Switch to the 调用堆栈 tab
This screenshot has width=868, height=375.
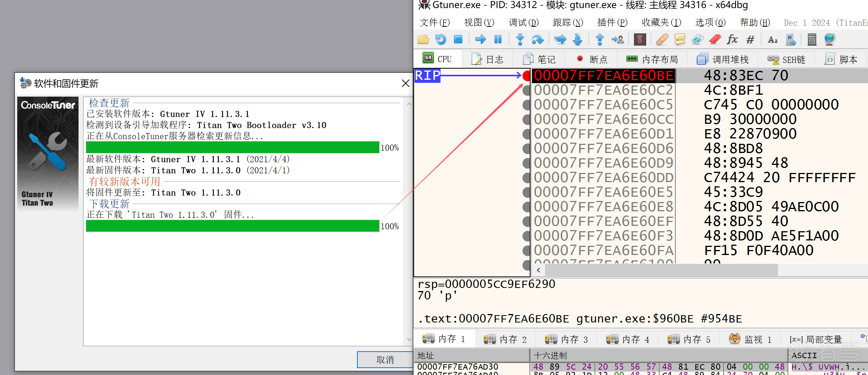point(722,59)
